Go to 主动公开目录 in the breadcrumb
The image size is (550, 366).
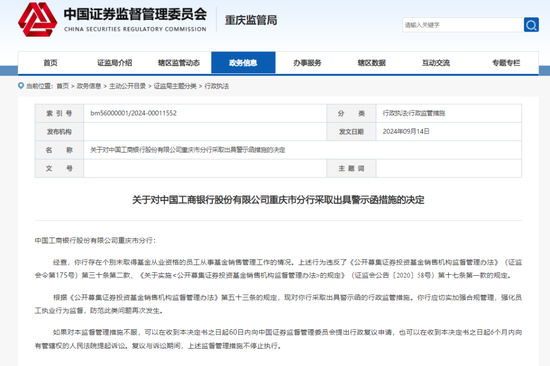tap(127, 86)
